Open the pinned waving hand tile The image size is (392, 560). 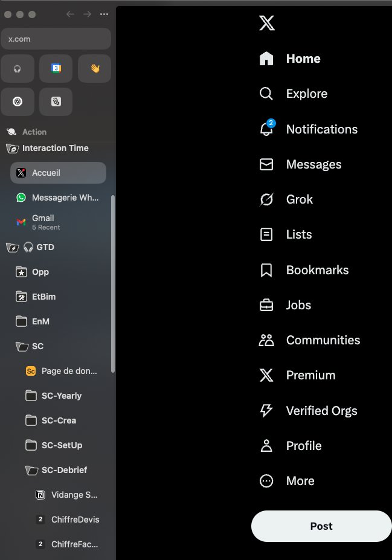(95, 69)
